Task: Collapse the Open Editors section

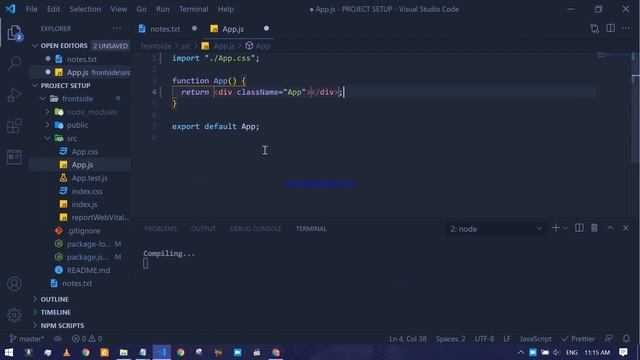Action: click(35, 46)
